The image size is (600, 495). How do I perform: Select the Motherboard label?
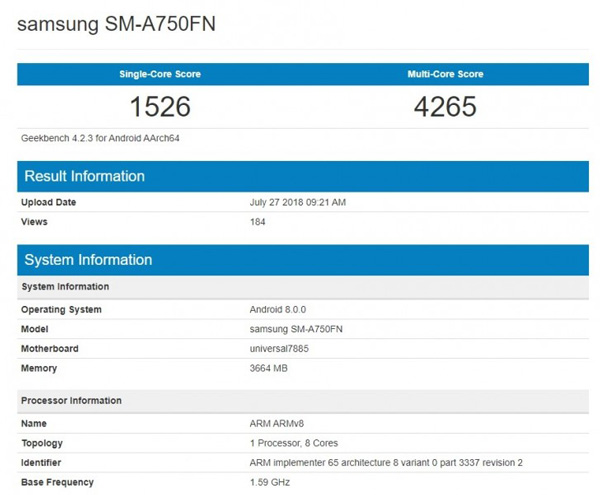click(x=50, y=348)
